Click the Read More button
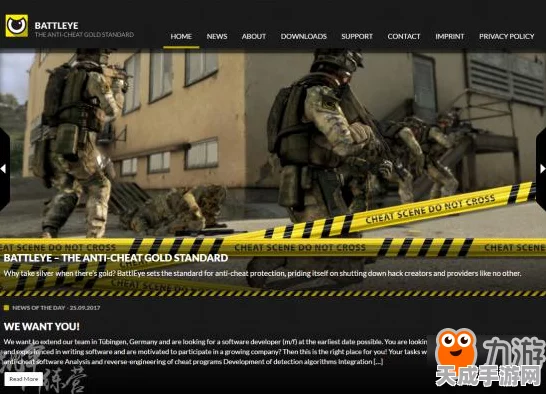 24,379
